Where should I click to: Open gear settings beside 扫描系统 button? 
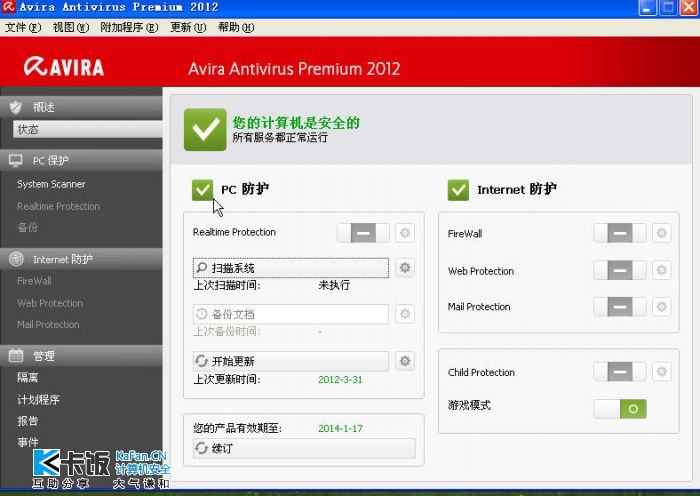(405, 267)
